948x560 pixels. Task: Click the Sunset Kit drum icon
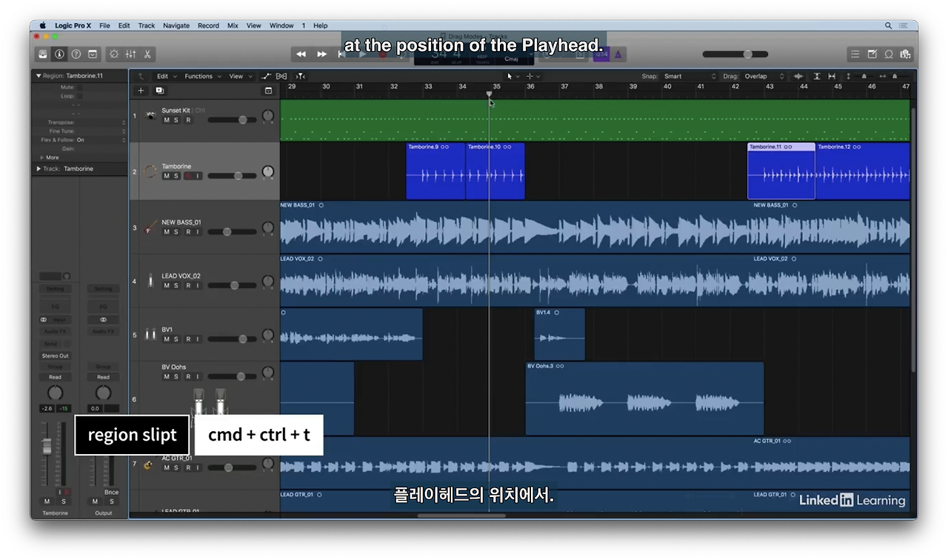tap(151, 116)
